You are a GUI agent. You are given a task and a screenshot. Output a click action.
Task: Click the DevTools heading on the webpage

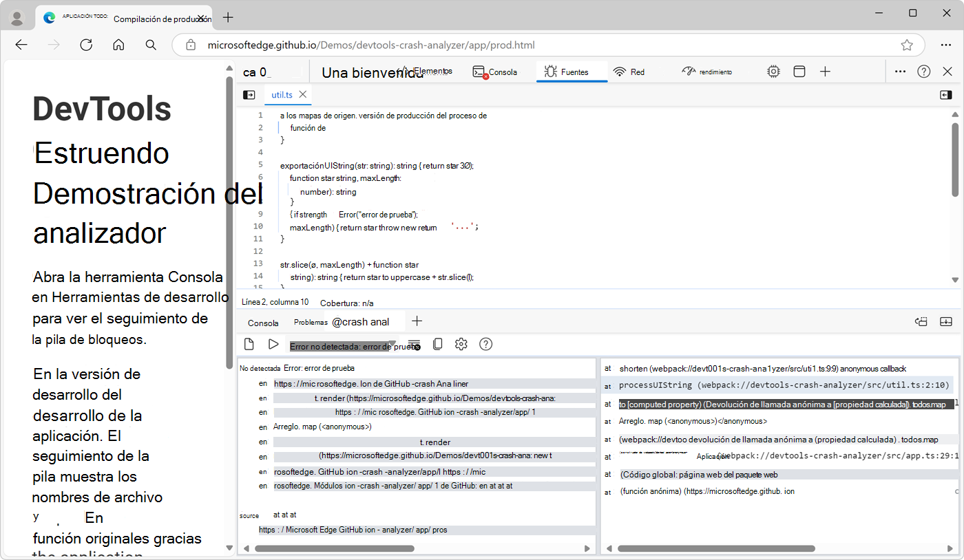102,109
